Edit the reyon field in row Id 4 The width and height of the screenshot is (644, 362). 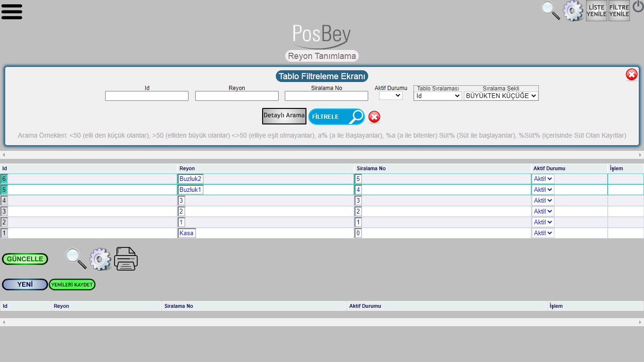click(x=182, y=201)
